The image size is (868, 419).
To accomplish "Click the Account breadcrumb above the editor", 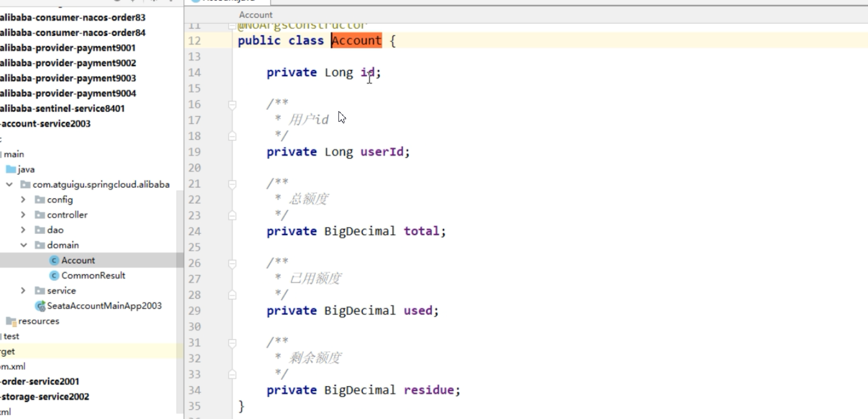I will (x=255, y=15).
